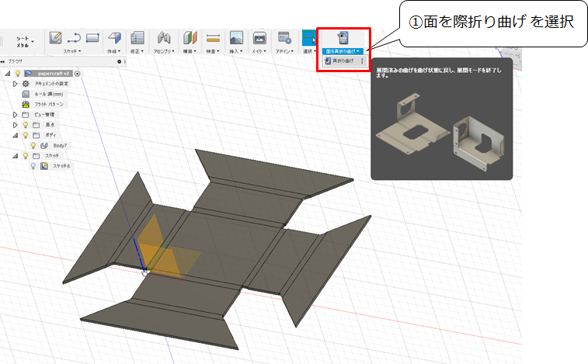
Task: Click the ビュー管理 folder icon
Action: tap(26, 114)
